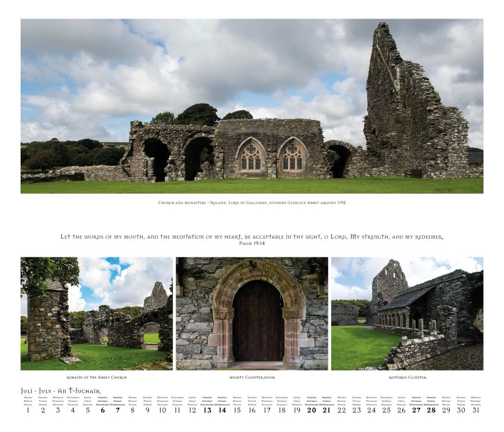The height and width of the screenshot is (432, 504).
Task: Click the large Glenluce Abbey ruins photo
Action: pos(251,106)
